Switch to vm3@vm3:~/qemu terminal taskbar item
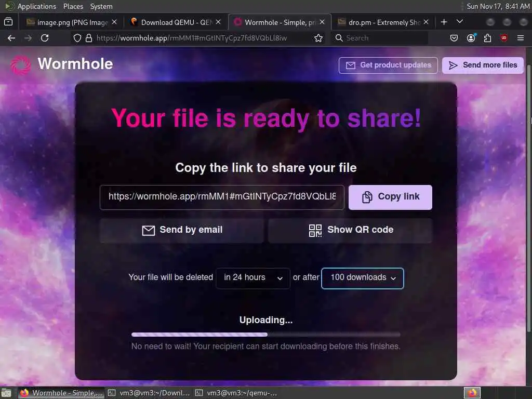Screen dimensions: 532x399 (236, 393)
